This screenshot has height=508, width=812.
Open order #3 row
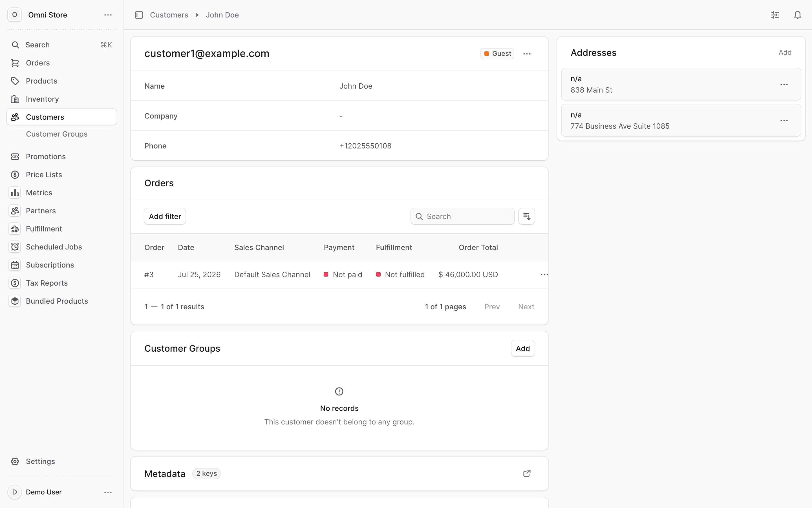click(x=339, y=275)
